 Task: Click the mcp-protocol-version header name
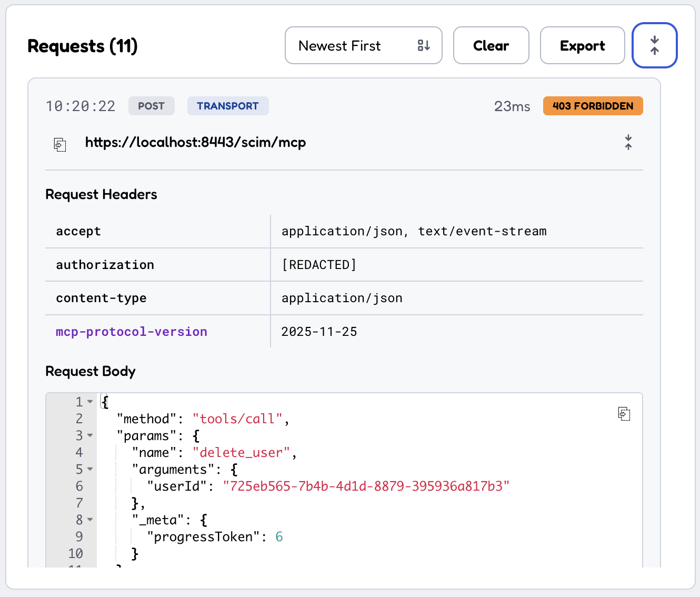point(132,332)
